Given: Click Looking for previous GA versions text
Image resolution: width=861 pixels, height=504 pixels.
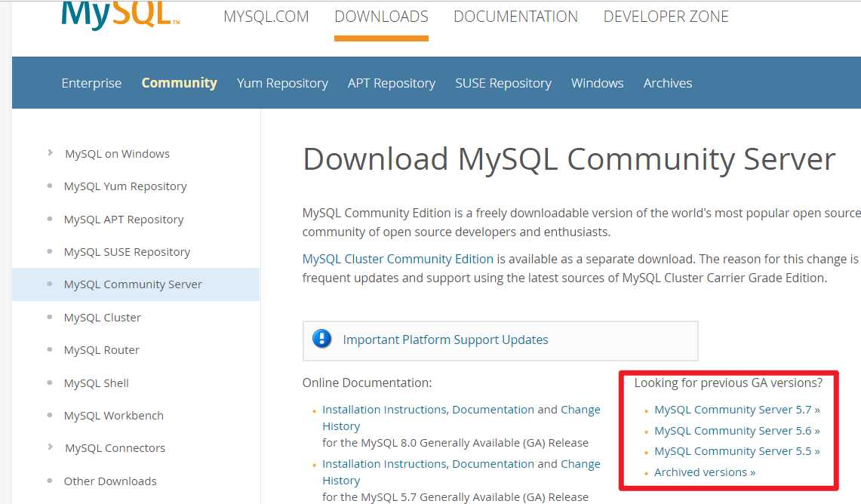Looking at the screenshot, I should pos(728,383).
